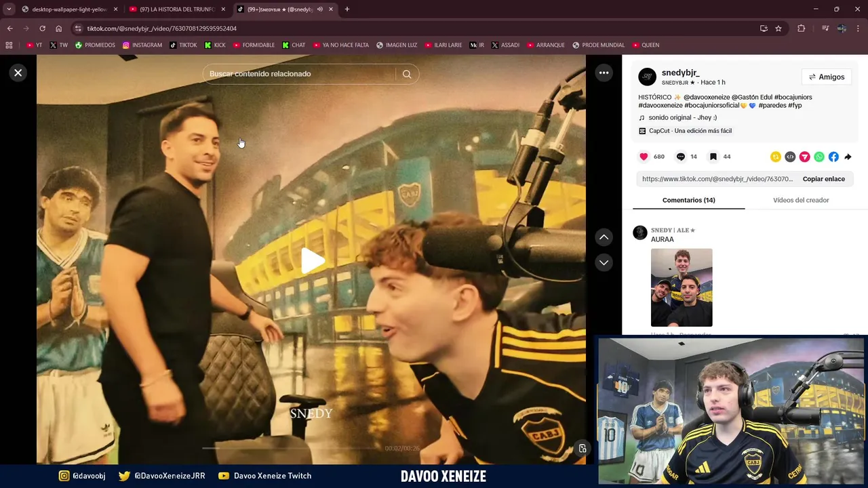The height and width of the screenshot is (488, 868).
Task: Click the #paredes hashtag
Action: click(x=772, y=105)
